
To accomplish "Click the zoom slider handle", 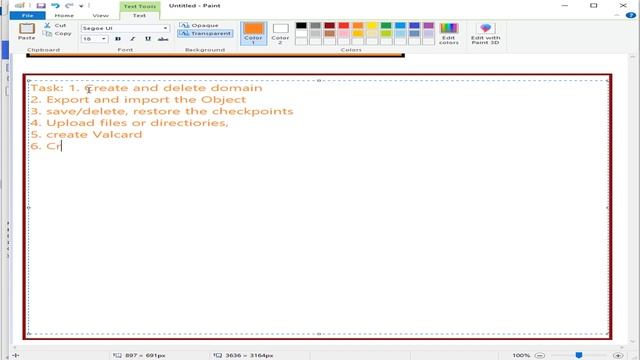I will (579, 355).
